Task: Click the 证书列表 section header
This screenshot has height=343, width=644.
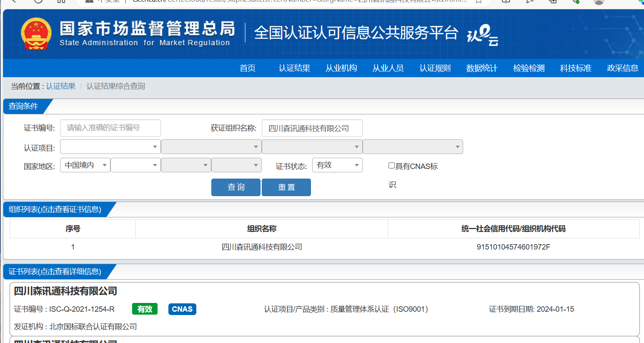Action: coord(55,272)
